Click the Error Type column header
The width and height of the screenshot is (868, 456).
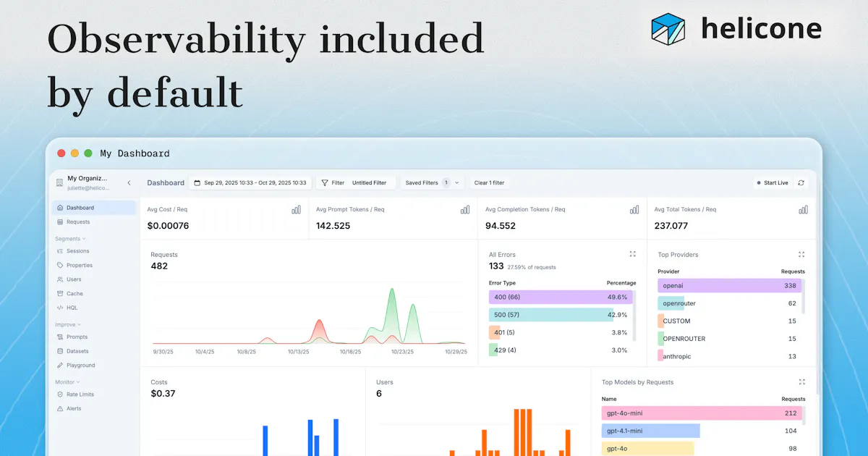click(502, 283)
